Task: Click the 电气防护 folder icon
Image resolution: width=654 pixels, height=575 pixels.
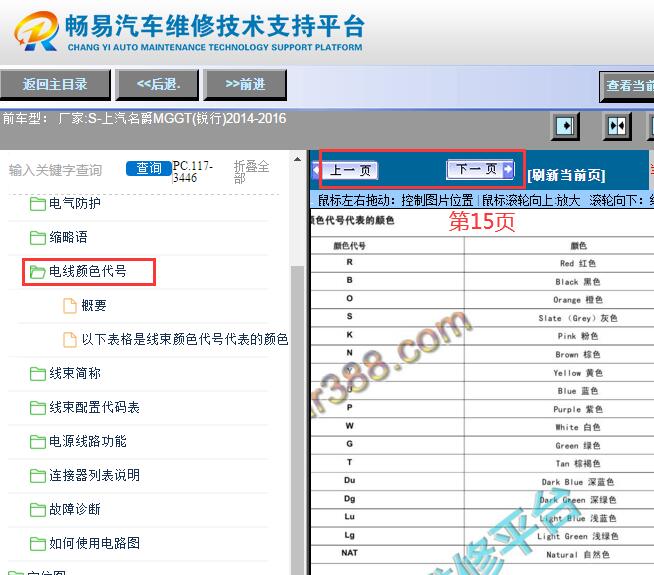Action: pos(38,204)
